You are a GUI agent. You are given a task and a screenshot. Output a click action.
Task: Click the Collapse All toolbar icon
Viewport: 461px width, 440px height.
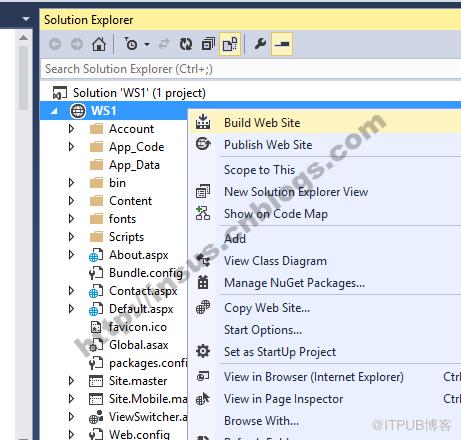click(x=208, y=44)
